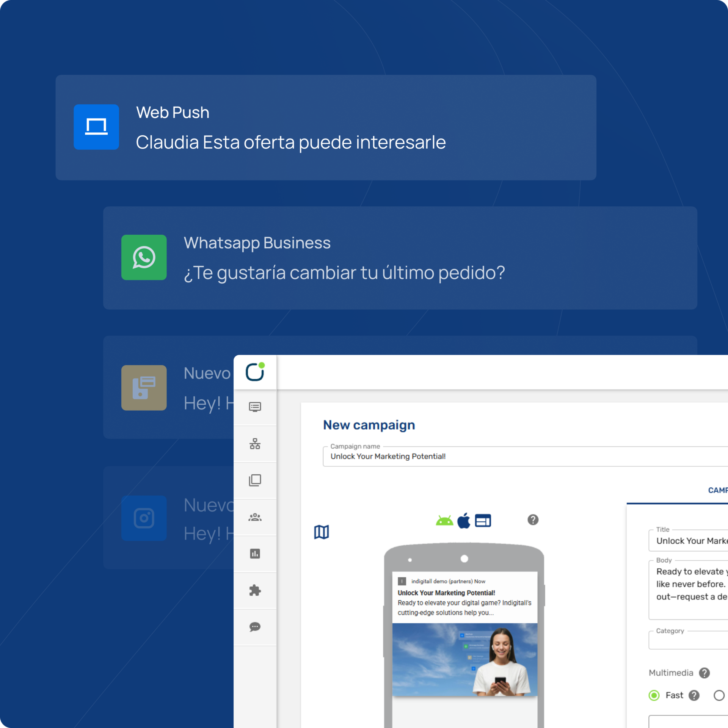Click the indigitall logo above the sidebar
This screenshot has height=728, width=728.
pyautogui.click(x=255, y=372)
